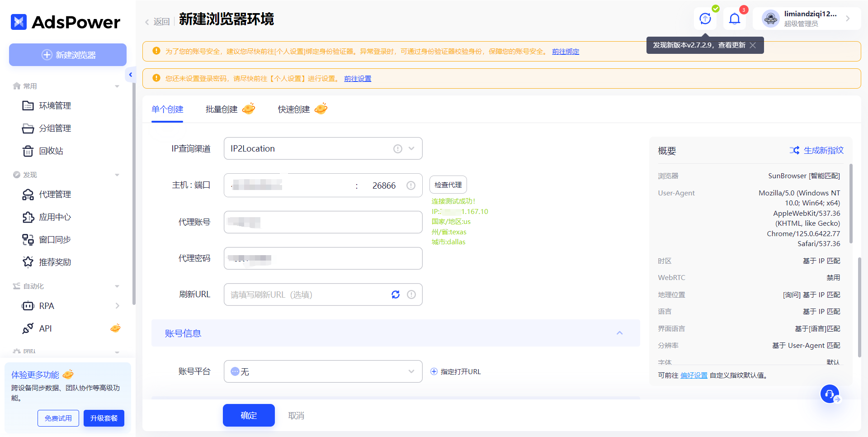Collapse the 账号信息 section
This screenshot has width=868, height=437.
click(620, 333)
